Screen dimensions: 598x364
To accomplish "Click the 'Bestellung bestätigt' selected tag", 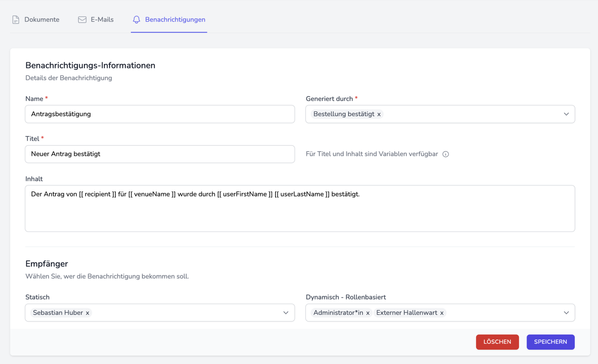I will tap(343, 114).
